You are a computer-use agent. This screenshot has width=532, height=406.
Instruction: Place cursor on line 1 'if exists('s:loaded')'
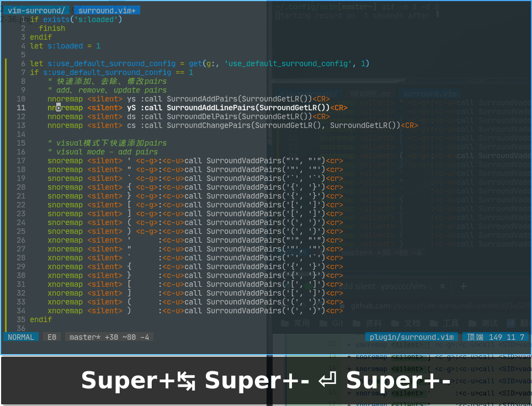[x=76, y=19]
